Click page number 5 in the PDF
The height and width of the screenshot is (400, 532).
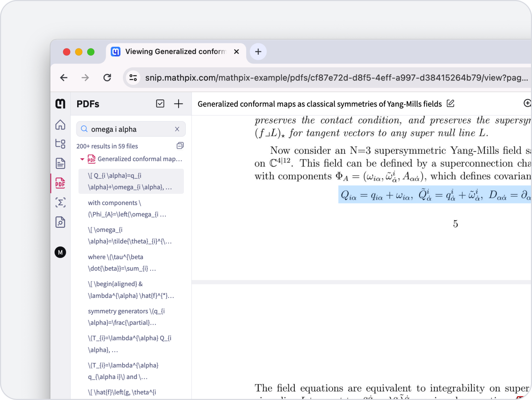click(455, 224)
